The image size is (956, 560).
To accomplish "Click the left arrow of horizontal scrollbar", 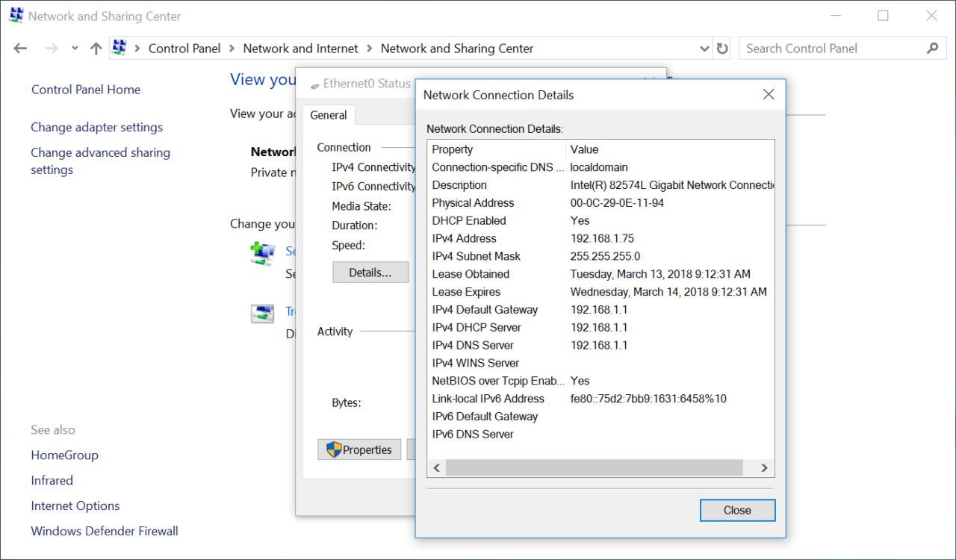I will click(x=438, y=468).
